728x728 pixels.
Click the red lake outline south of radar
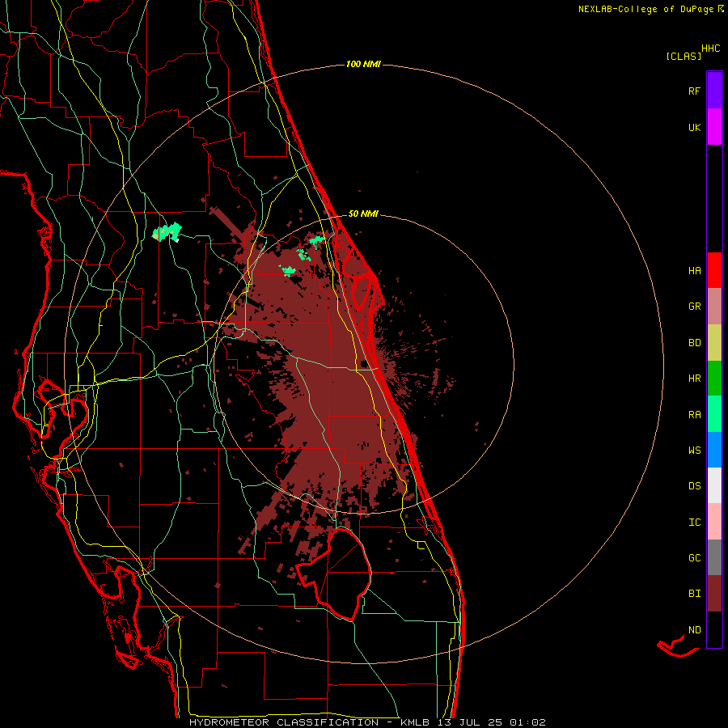[334, 574]
